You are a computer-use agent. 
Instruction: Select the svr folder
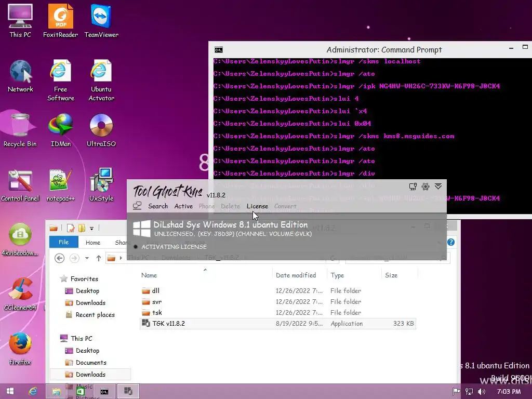click(x=278, y=302)
